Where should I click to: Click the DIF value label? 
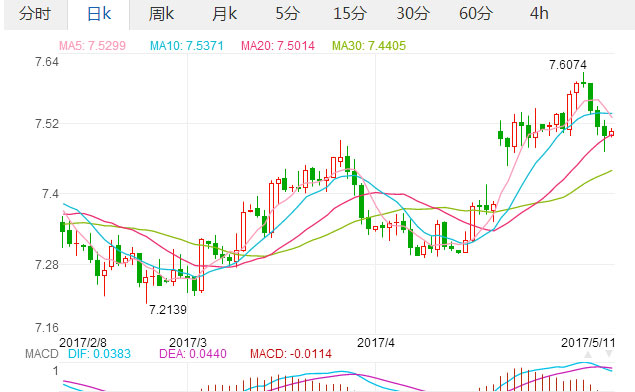click(x=100, y=354)
